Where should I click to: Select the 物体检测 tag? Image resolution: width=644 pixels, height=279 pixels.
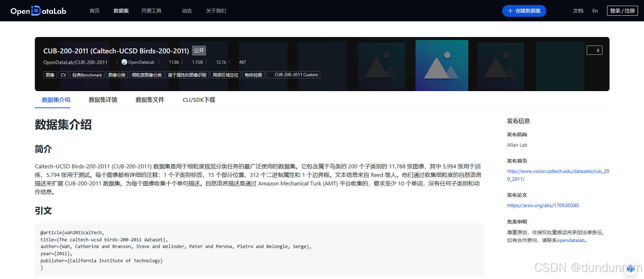tap(253, 75)
